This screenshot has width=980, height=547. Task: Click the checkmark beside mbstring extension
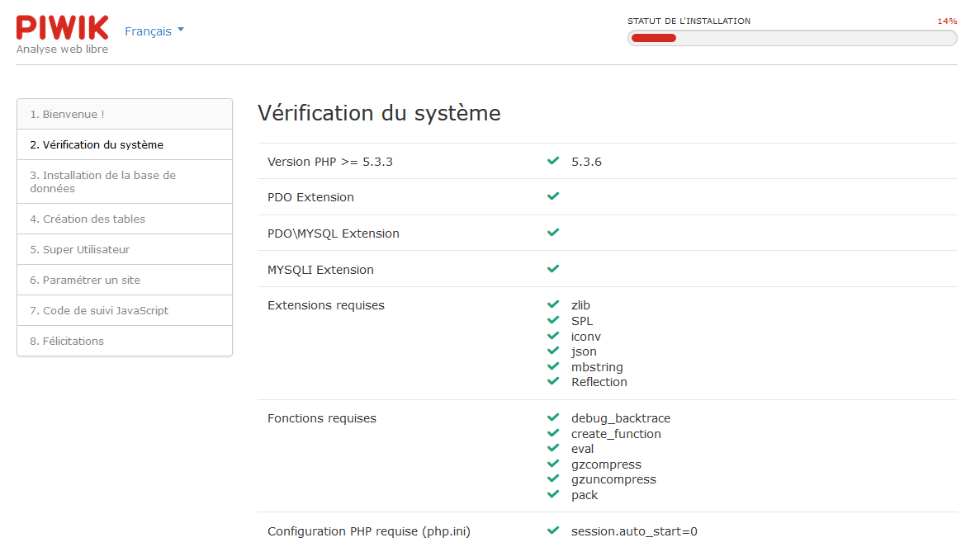click(x=553, y=366)
